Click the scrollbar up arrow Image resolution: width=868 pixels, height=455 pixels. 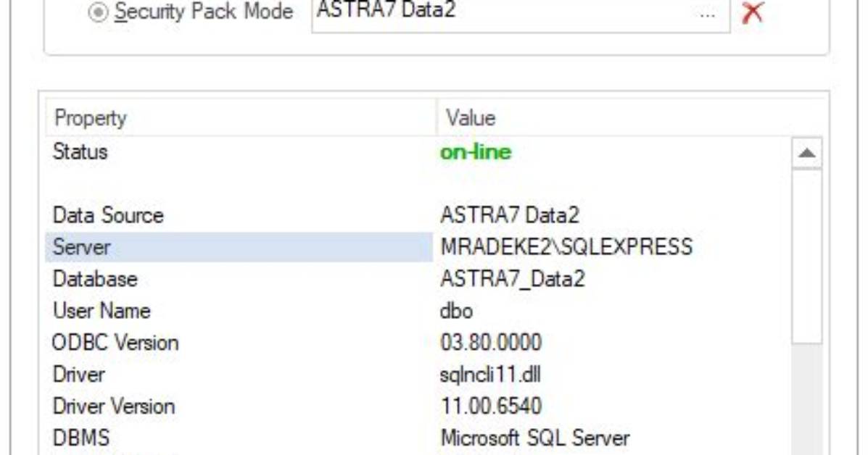(x=807, y=153)
